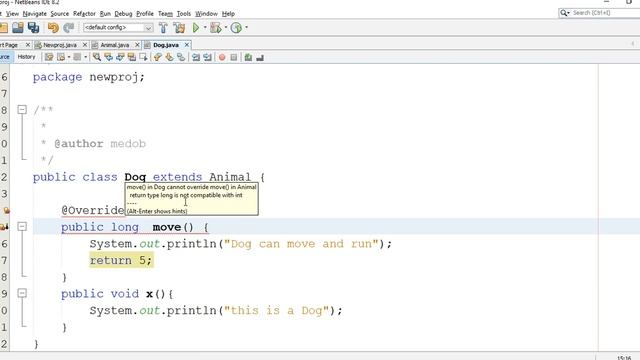This screenshot has height=360, width=640.
Task: Open the Profile menu
Action: click(x=145, y=13)
